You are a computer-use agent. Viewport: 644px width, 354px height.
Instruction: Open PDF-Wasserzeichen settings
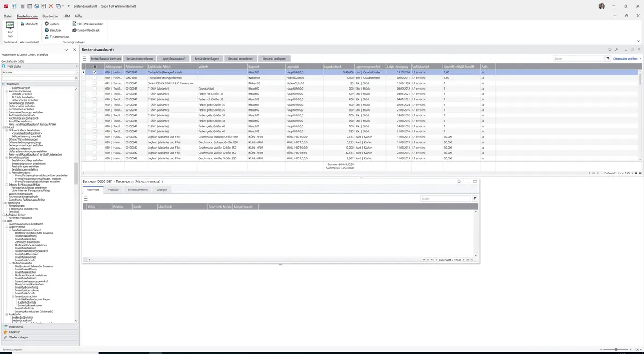pyautogui.click(x=88, y=24)
